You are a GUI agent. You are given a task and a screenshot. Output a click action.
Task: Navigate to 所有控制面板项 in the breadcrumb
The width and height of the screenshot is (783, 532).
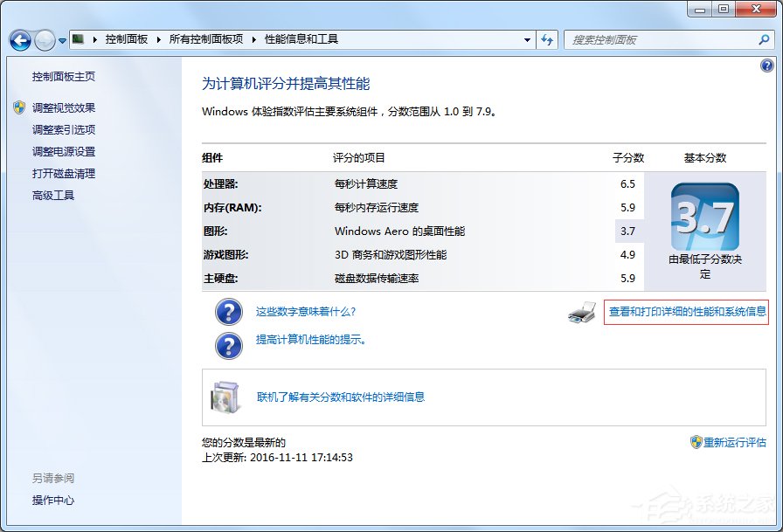point(205,38)
